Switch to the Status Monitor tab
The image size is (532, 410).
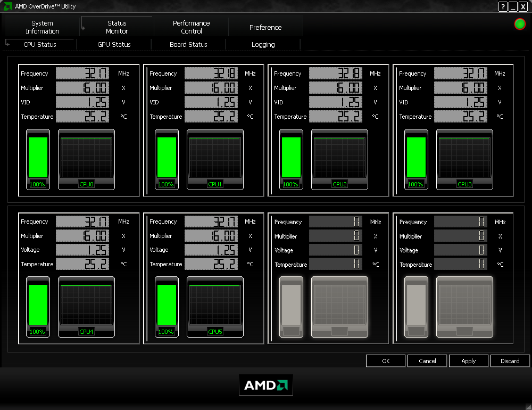[x=117, y=27]
